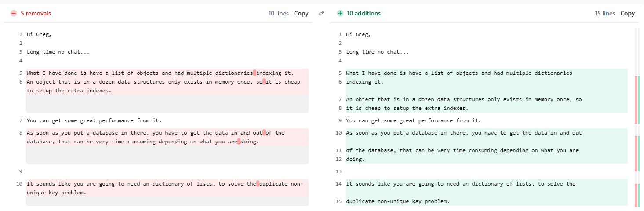Click 'Hi Greg,' line in right panel
The image size is (644, 211).
(x=358, y=34)
